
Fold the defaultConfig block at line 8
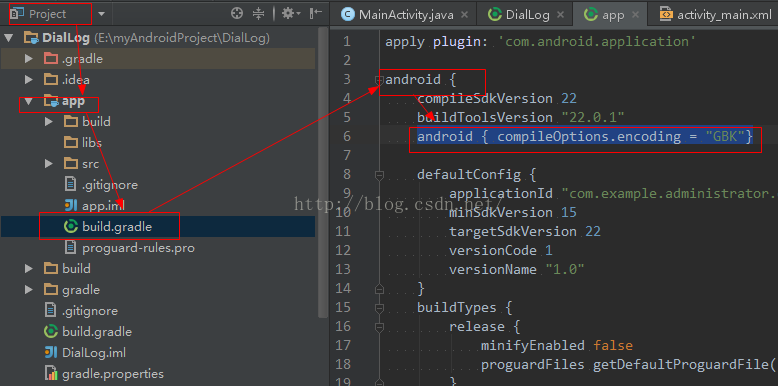(x=380, y=174)
